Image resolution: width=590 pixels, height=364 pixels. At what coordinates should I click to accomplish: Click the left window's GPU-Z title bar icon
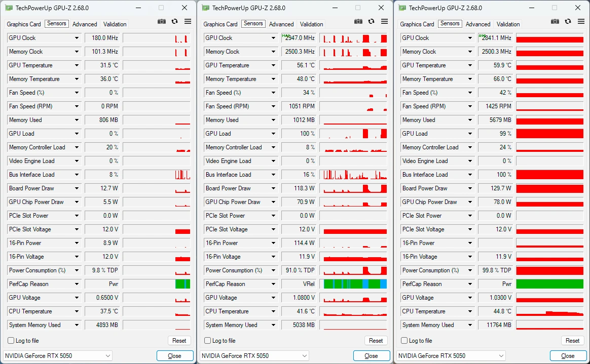click(x=9, y=8)
